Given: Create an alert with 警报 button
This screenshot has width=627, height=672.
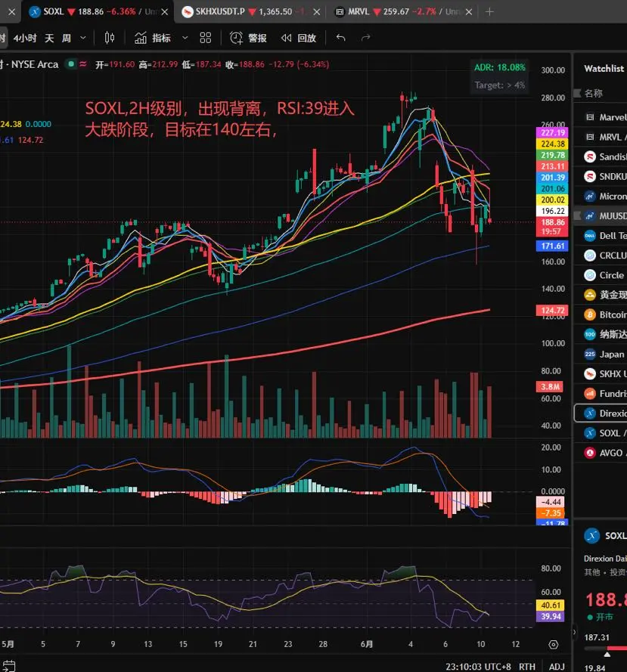Looking at the screenshot, I should (x=248, y=38).
